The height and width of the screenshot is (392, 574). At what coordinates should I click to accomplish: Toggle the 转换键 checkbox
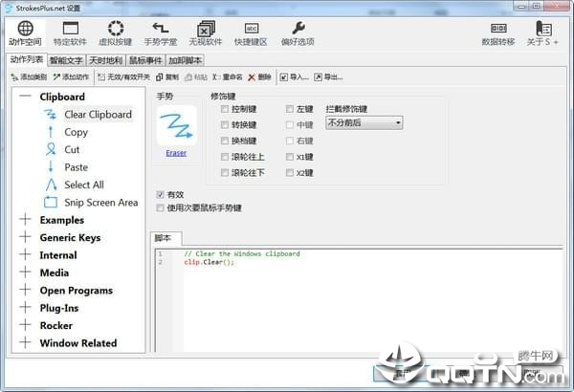coord(225,125)
